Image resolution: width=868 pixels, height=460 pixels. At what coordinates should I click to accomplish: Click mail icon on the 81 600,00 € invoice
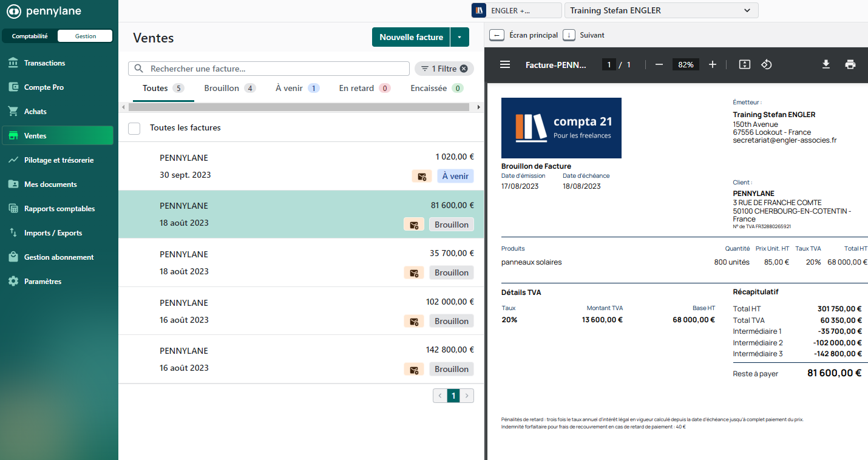click(414, 225)
